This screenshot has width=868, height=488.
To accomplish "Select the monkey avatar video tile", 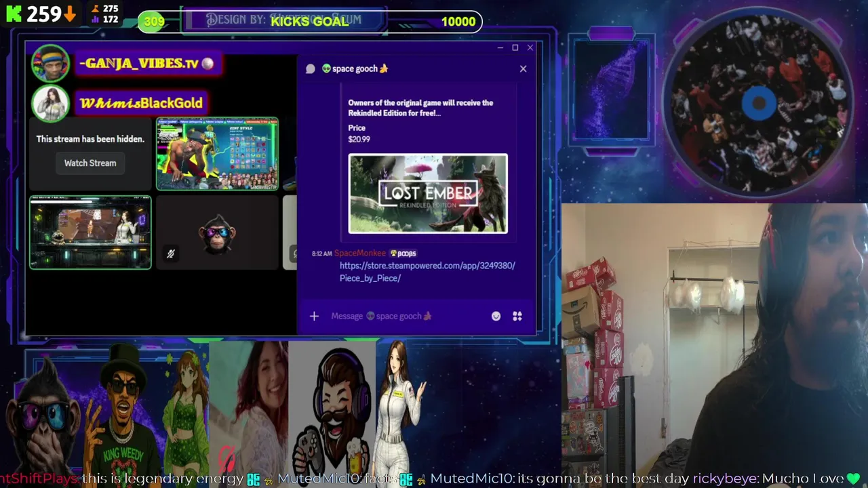I will tap(217, 232).
